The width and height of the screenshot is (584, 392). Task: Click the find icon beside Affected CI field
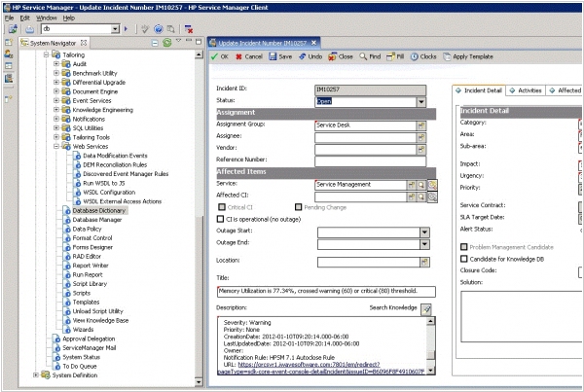pos(421,196)
